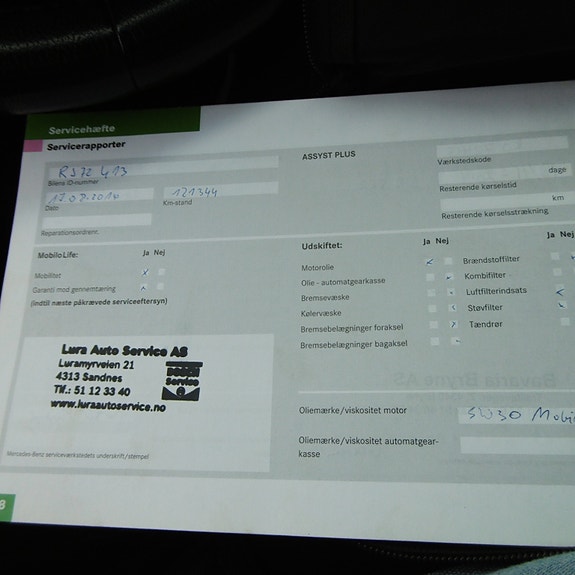This screenshot has height=575, width=575.
Task: Click the Mercedes-Benz serviceværkstedets underskrift/stempel caption
Action: click(x=77, y=455)
